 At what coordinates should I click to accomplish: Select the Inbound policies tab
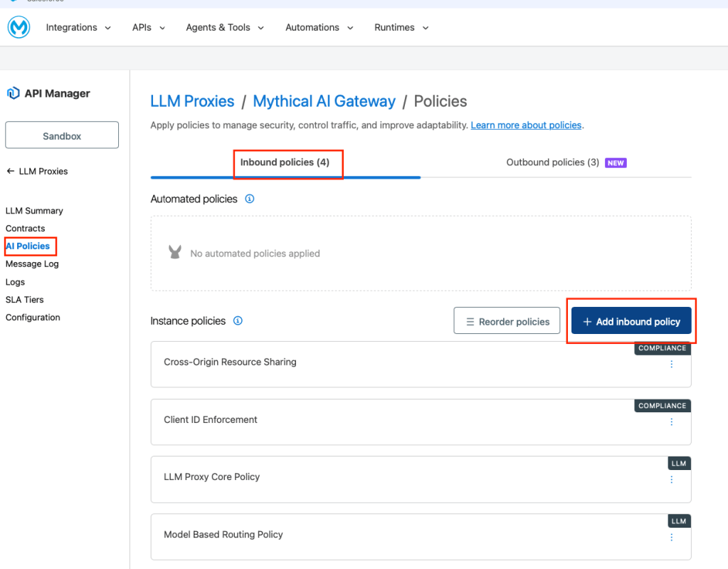point(285,162)
